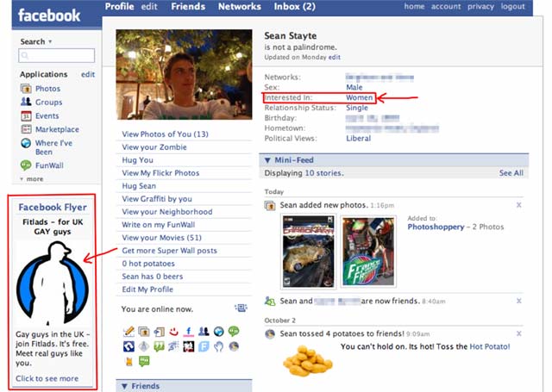552x392 pixels.
Task: Click the grey diamond icon in app grid
Action: 144,346
